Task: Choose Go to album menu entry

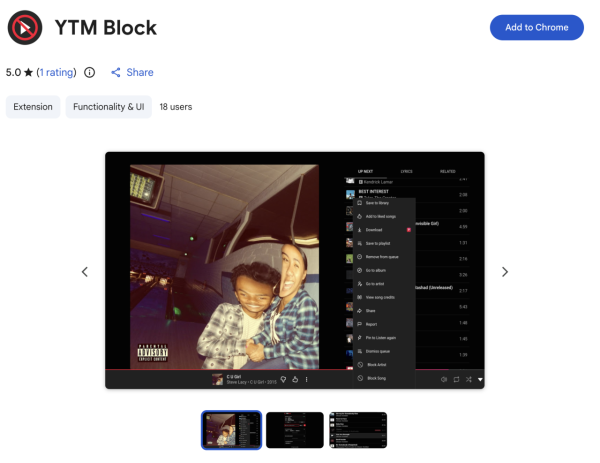Action: tap(384, 270)
